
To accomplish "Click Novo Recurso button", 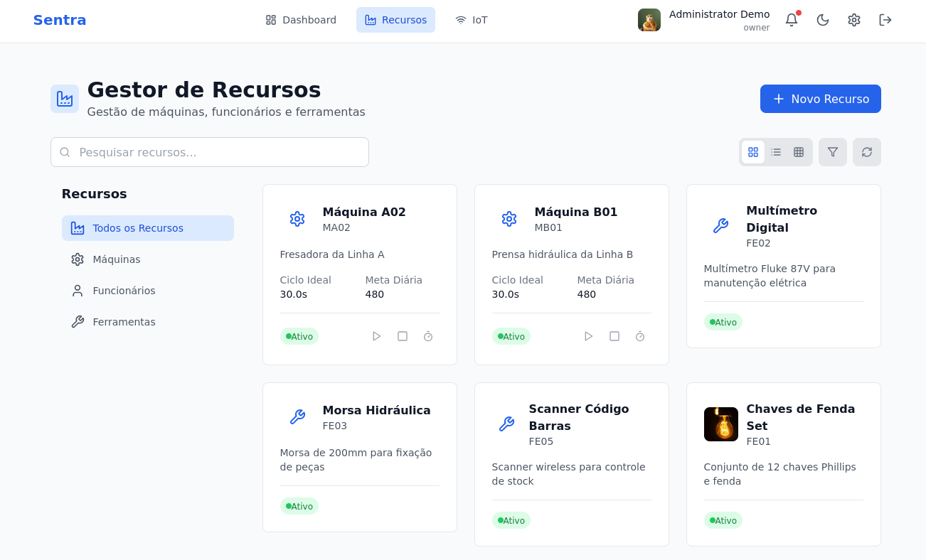I will (x=820, y=99).
